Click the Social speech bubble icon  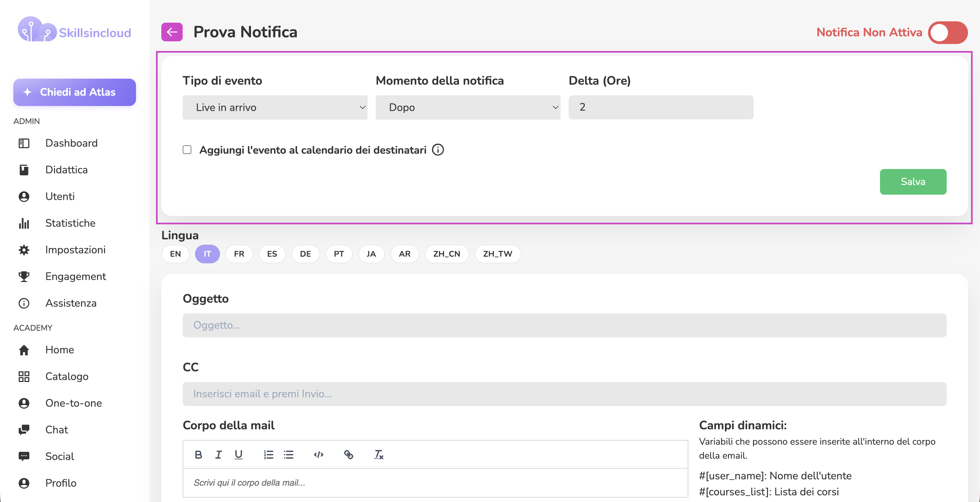(x=24, y=456)
